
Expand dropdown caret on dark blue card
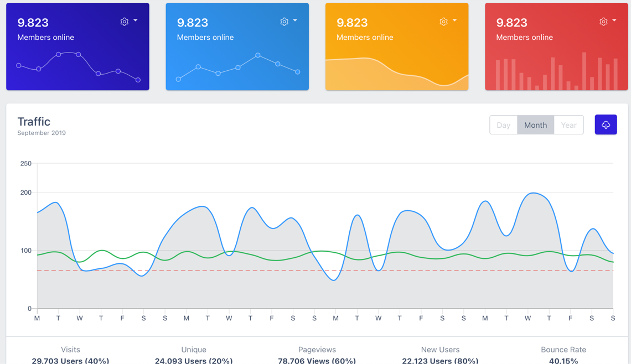[x=136, y=20]
